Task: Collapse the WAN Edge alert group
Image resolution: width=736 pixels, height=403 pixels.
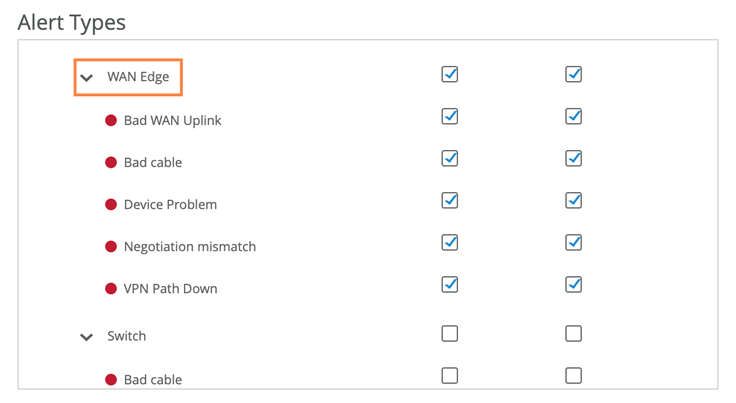Action: [x=87, y=78]
